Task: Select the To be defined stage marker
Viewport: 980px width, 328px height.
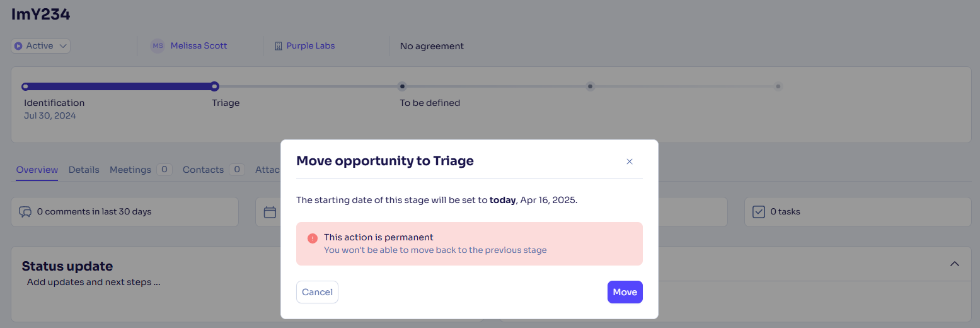Action: click(x=402, y=86)
